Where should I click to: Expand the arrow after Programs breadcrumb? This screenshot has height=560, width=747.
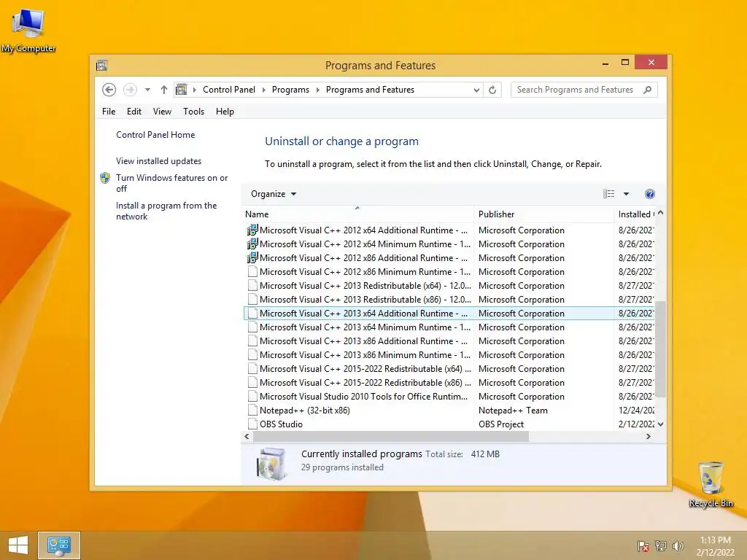pyautogui.click(x=318, y=90)
